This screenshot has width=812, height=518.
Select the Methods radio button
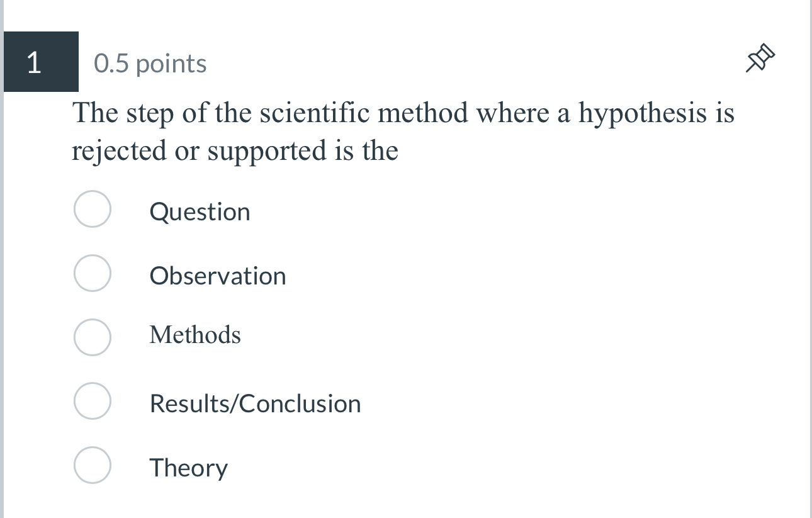coord(92,337)
